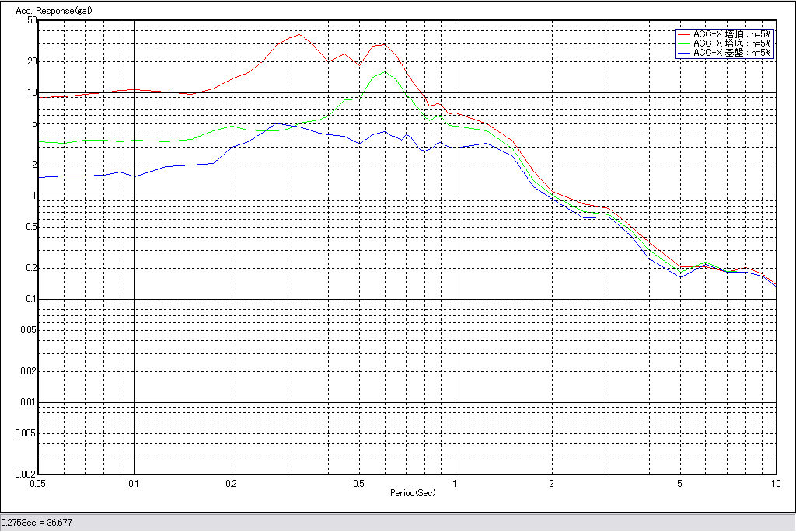Screen dimensions: 796x532
Task: Click the status bar reading 0.275Sec = 36.677
Action: pos(38,523)
